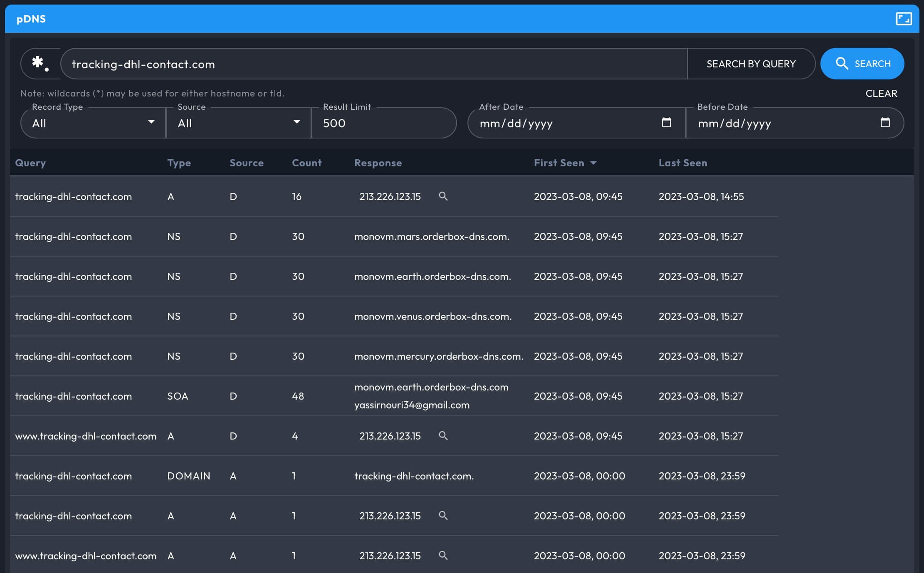
Task: Click CLEAR to reset all filters
Action: tap(880, 92)
